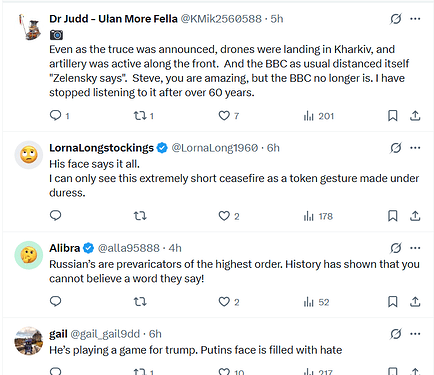This screenshot has height=375, width=434.
Task: Reply to LornaLongstockings' tweet
Action: (x=56, y=216)
